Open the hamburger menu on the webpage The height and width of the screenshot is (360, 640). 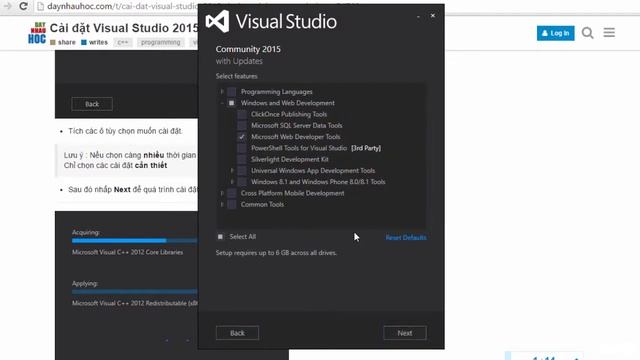609,33
